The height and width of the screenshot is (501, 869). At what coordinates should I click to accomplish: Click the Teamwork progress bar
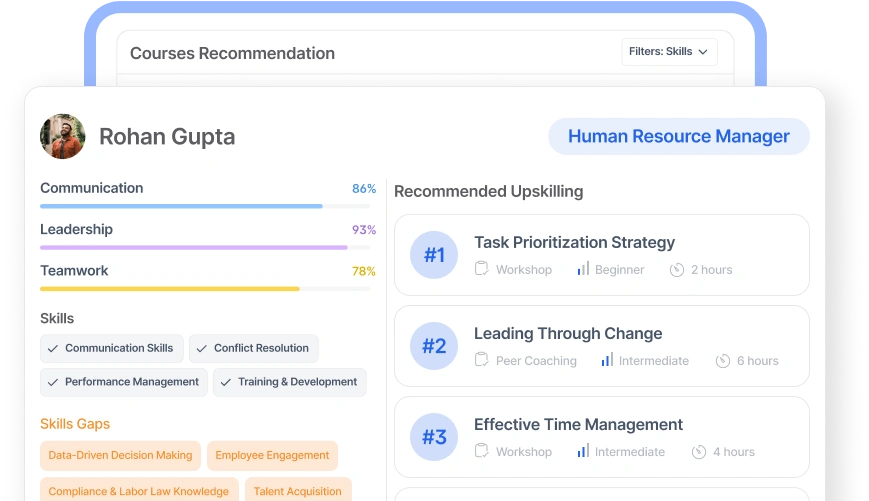click(205, 289)
